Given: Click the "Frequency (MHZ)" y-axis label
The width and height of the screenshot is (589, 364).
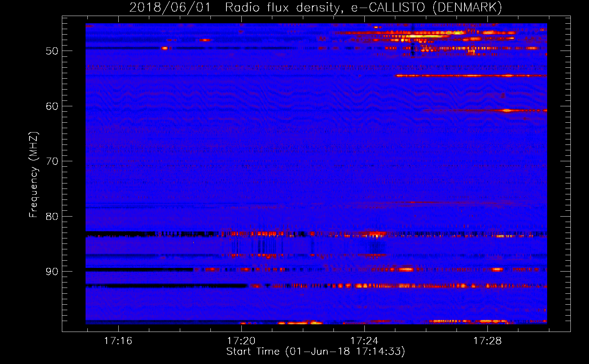Looking at the screenshot, I should 33,175.
